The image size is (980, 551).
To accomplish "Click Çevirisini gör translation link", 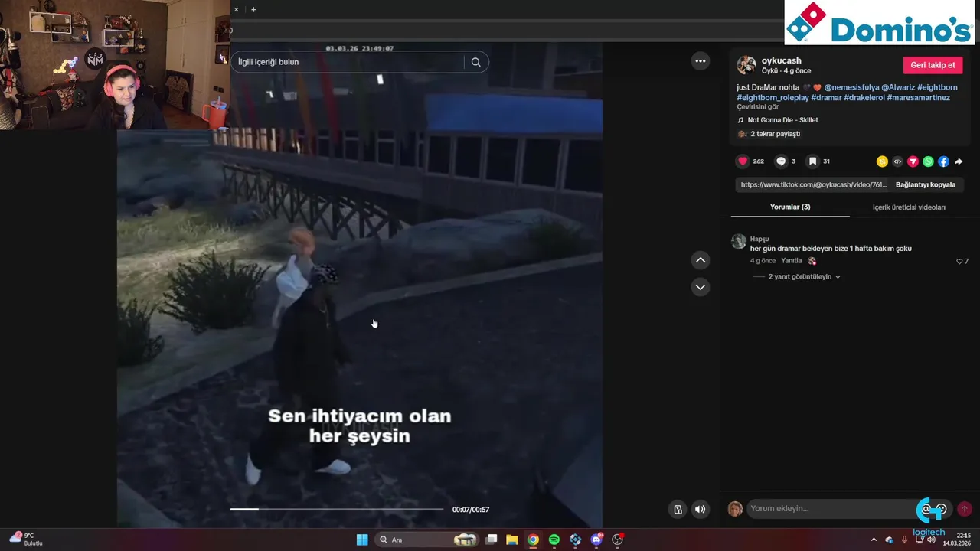I will (x=758, y=107).
